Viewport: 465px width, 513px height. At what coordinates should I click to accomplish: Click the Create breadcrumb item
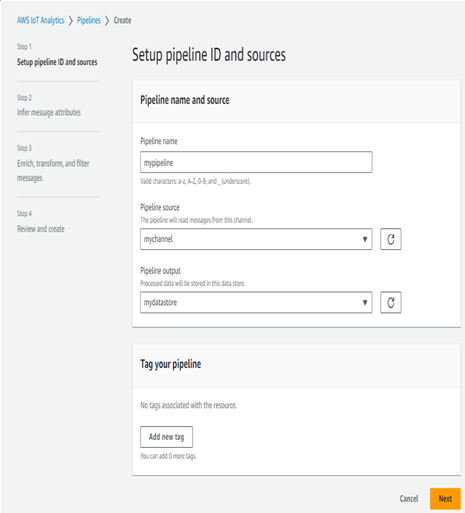pos(122,20)
